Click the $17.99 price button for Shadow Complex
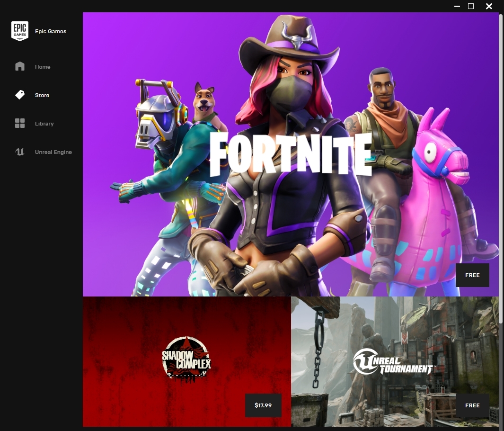Image resolution: width=504 pixels, height=431 pixels. pyautogui.click(x=263, y=405)
